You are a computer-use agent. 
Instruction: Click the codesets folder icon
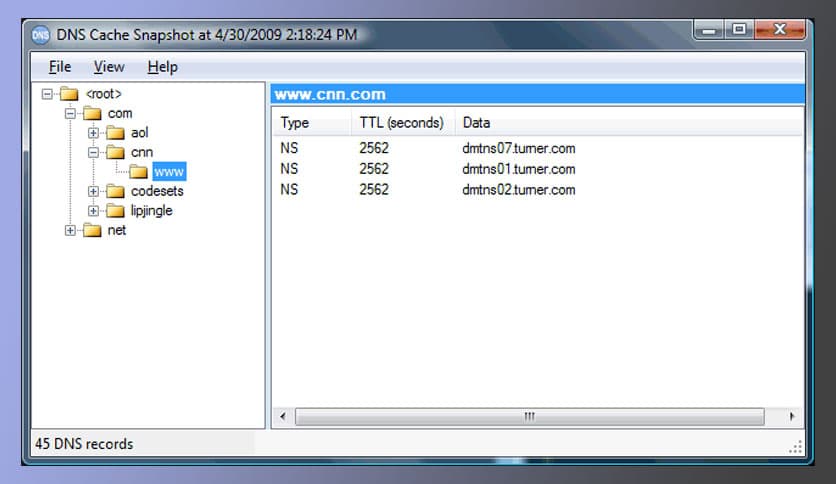pos(115,191)
